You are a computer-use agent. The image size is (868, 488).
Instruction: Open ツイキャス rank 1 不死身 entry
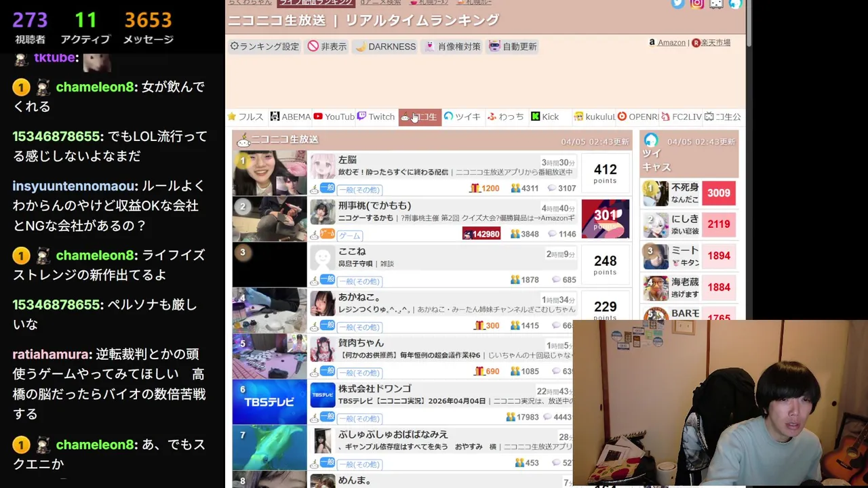tap(690, 193)
